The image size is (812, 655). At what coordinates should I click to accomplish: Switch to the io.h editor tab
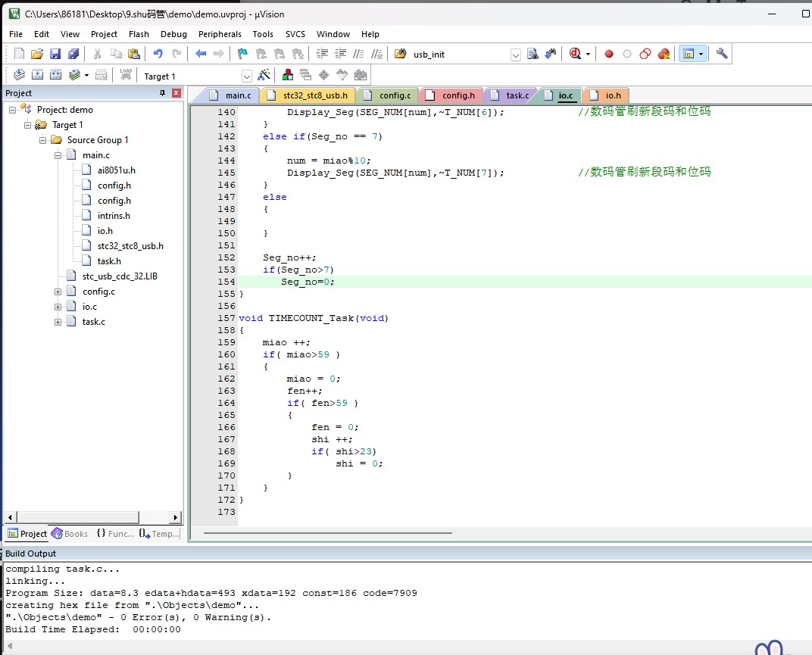[607, 95]
